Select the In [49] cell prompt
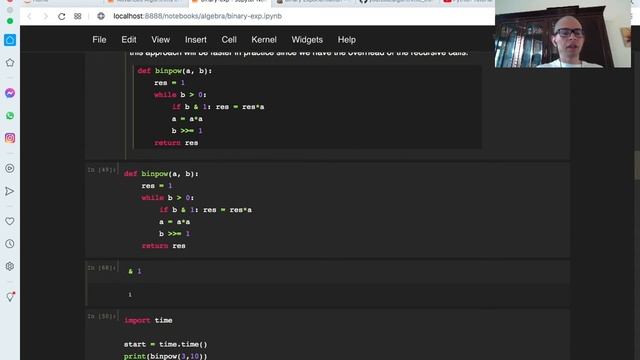This screenshot has width=640, height=360. [x=102, y=170]
